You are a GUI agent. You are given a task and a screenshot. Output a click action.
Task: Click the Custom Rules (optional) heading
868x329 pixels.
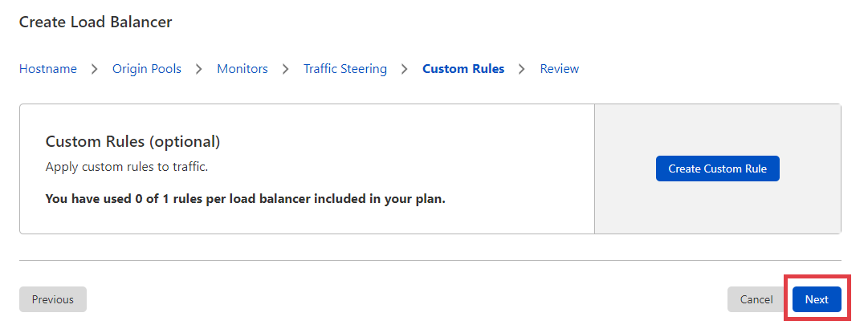132,141
